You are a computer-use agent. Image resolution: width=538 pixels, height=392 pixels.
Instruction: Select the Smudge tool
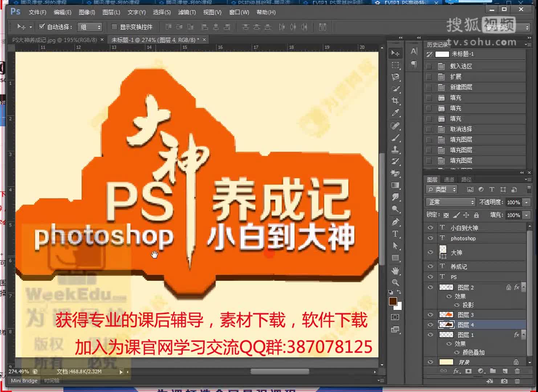[x=395, y=197]
